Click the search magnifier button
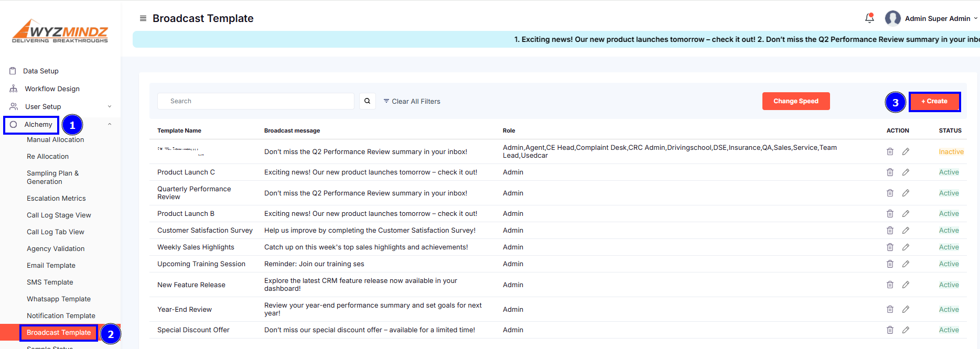 367,101
